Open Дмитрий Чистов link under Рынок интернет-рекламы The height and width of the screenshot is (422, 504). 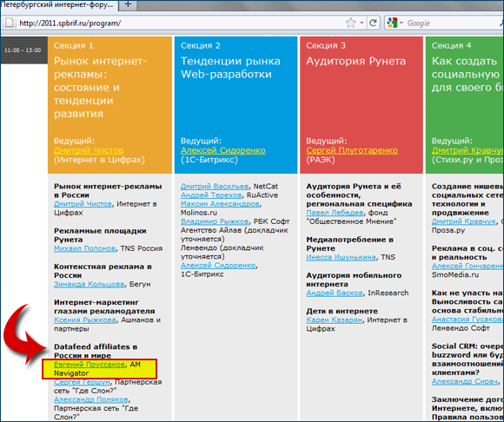[x=83, y=204]
